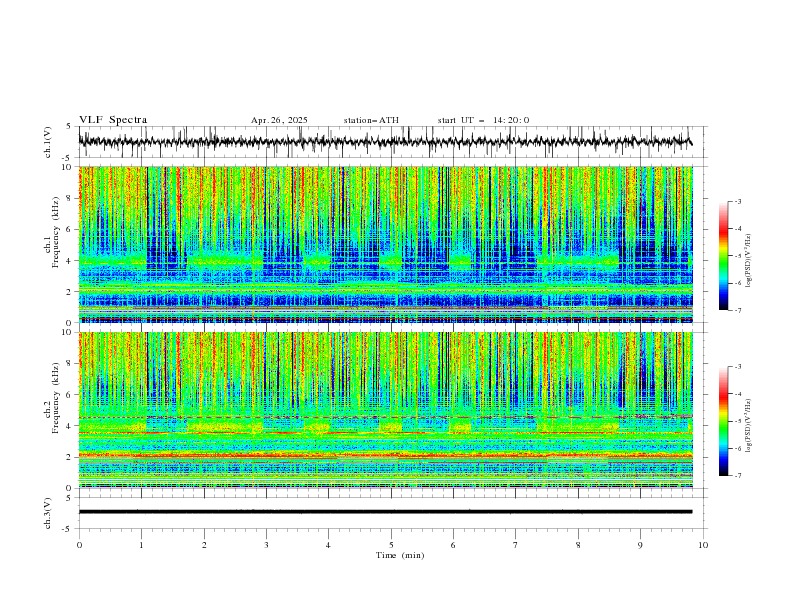Click time axis tick "8"
792x612 pixels.
(x=578, y=545)
